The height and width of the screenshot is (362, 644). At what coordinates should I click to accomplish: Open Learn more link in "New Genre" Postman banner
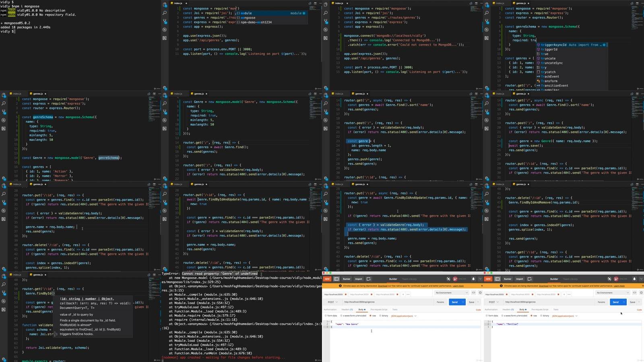458,286
